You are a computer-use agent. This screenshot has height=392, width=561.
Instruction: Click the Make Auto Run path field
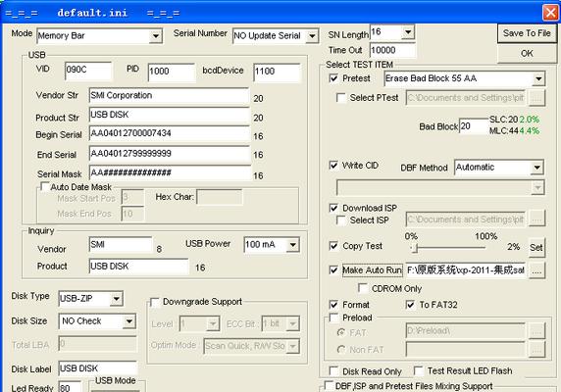click(x=466, y=270)
